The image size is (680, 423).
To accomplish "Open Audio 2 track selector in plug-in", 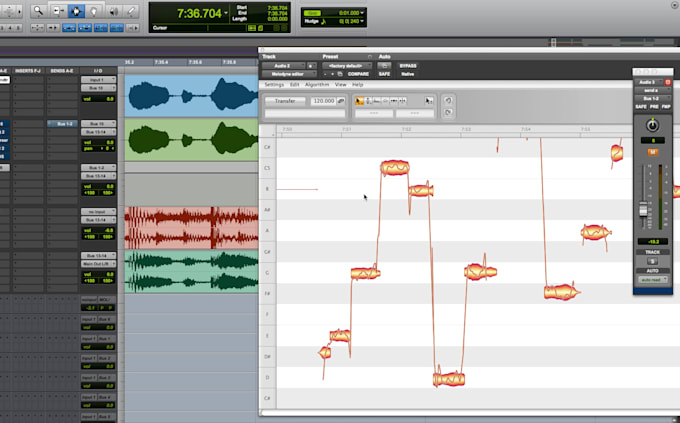I will click(284, 66).
